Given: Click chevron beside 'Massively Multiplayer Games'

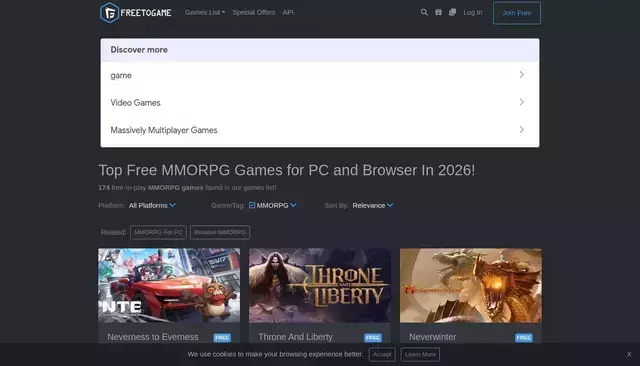Looking at the screenshot, I should pyautogui.click(x=521, y=129).
